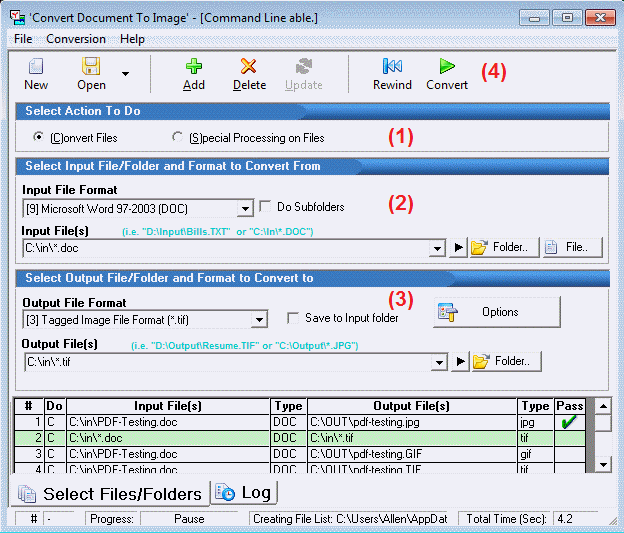Select Special Processing on Files radio button
This screenshot has width=624, height=533.
pyautogui.click(x=177, y=137)
